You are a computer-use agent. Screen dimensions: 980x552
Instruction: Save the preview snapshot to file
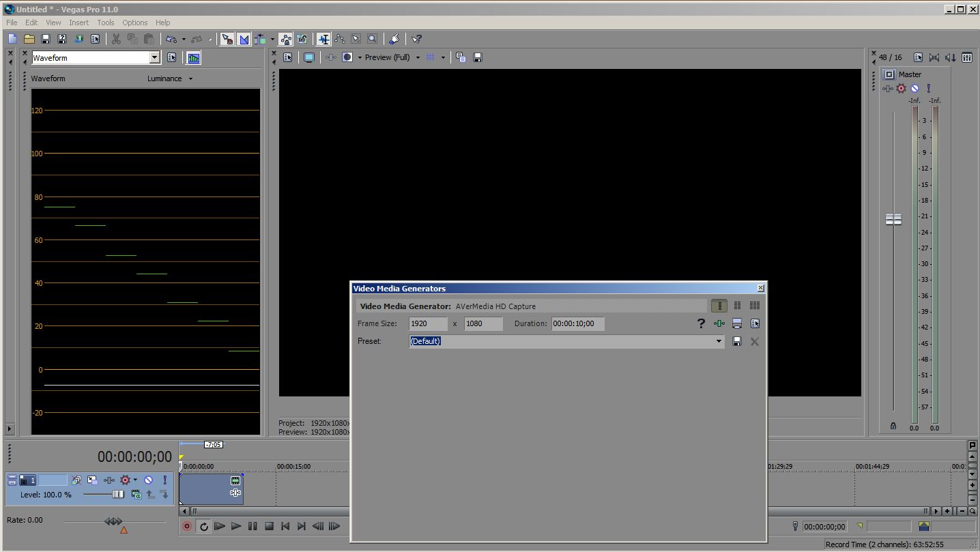tap(478, 57)
